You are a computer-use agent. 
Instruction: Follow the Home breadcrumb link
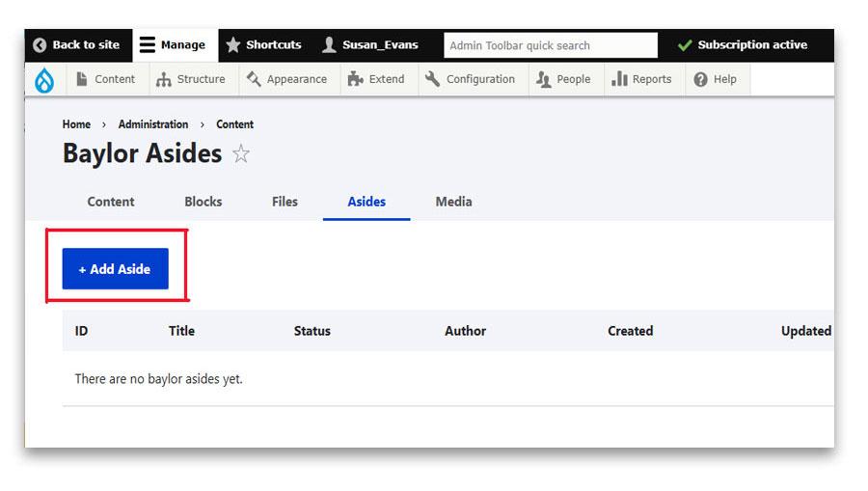click(76, 124)
